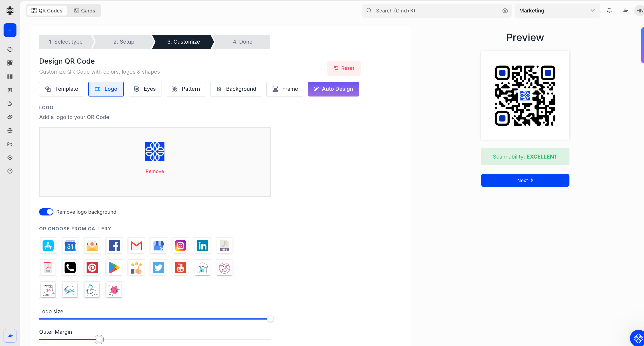Choose the Instagram logo from gallery
This screenshot has height=346, width=644.
coord(180,246)
